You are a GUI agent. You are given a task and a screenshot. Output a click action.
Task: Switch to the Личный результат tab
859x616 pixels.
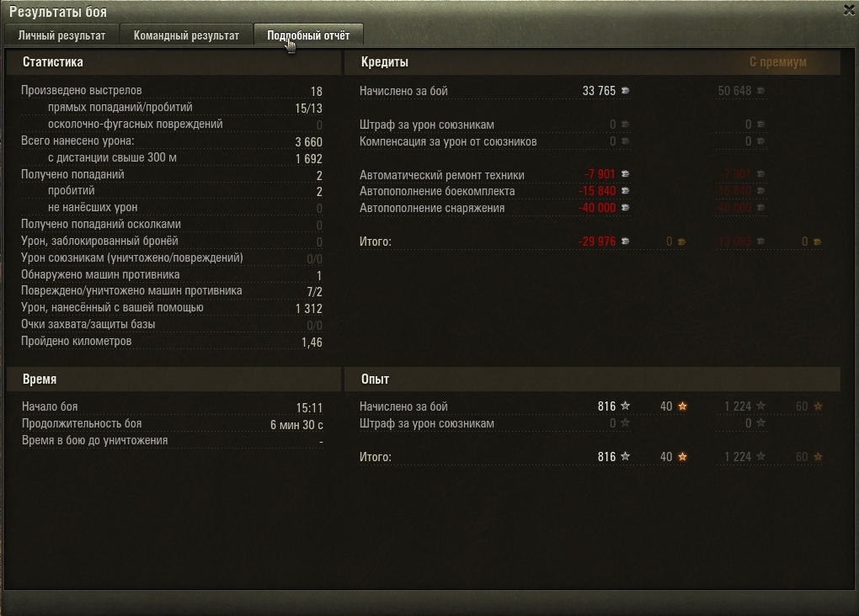click(62, 35)
